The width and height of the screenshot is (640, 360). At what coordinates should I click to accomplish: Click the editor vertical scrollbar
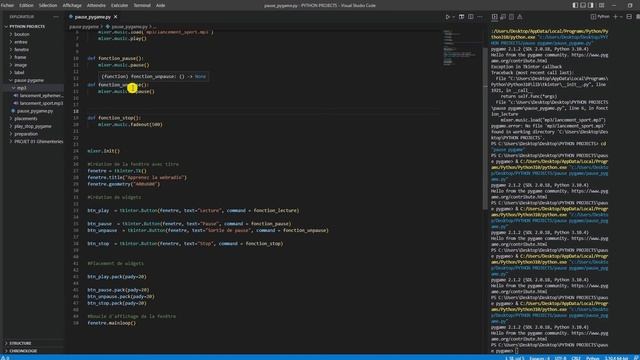pyautogui.click(x=485, y=129)
